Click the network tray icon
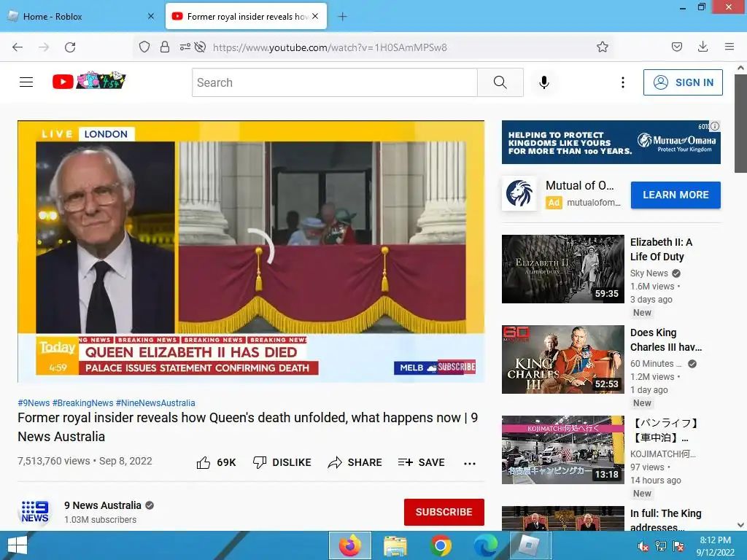Image resolution: width=747 pixels, height=560 pixels. coord(661,546)
